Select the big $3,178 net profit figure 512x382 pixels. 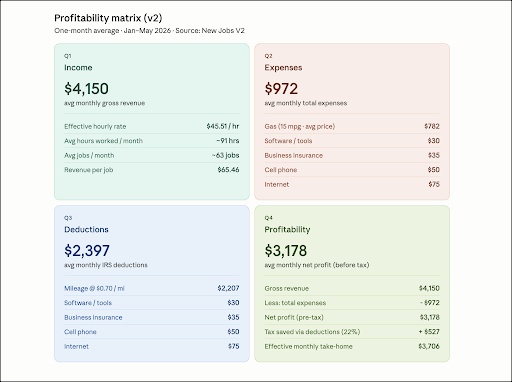286,250
